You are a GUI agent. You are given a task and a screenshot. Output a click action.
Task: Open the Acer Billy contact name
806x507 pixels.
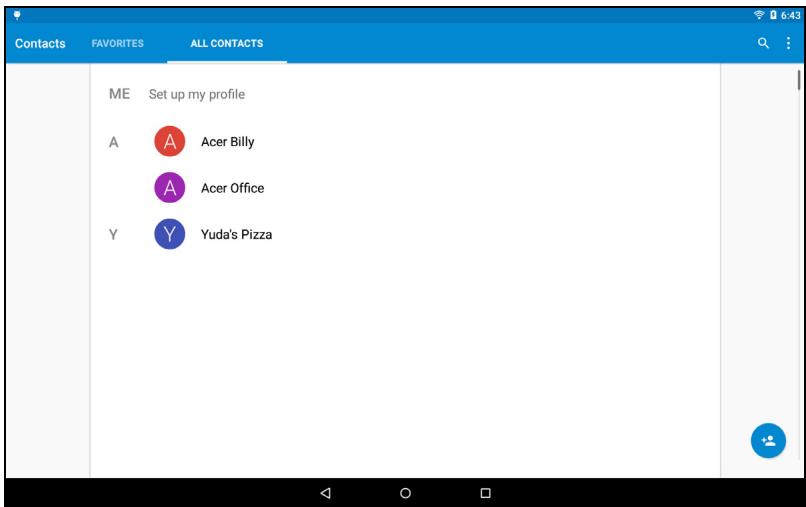(228, 142)
